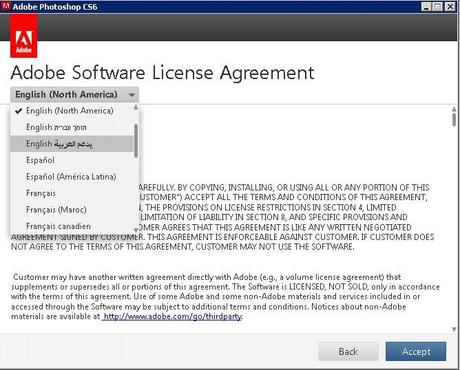Screen dimensions: 460x370
Task: Click the Accept button
Action: (x=416, y=351)
